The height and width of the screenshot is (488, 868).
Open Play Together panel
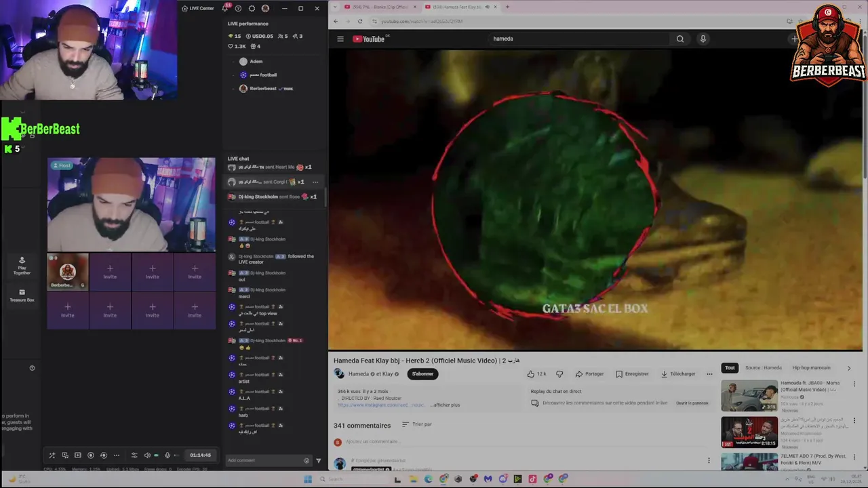[x=22, y=266]
